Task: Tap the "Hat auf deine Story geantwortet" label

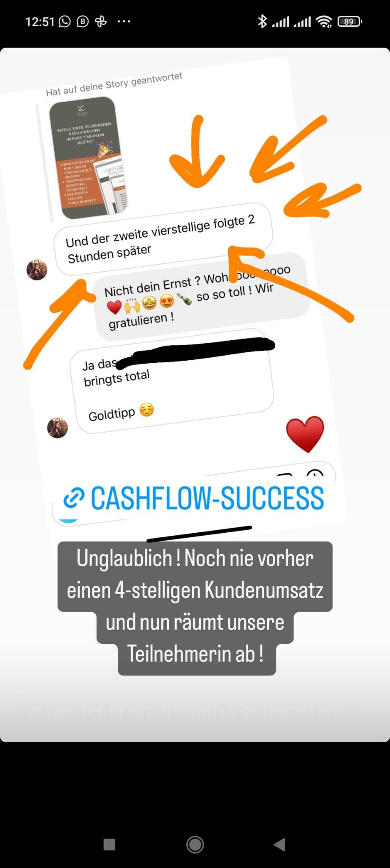Action: pyautogui.click(x=114, y=84)
